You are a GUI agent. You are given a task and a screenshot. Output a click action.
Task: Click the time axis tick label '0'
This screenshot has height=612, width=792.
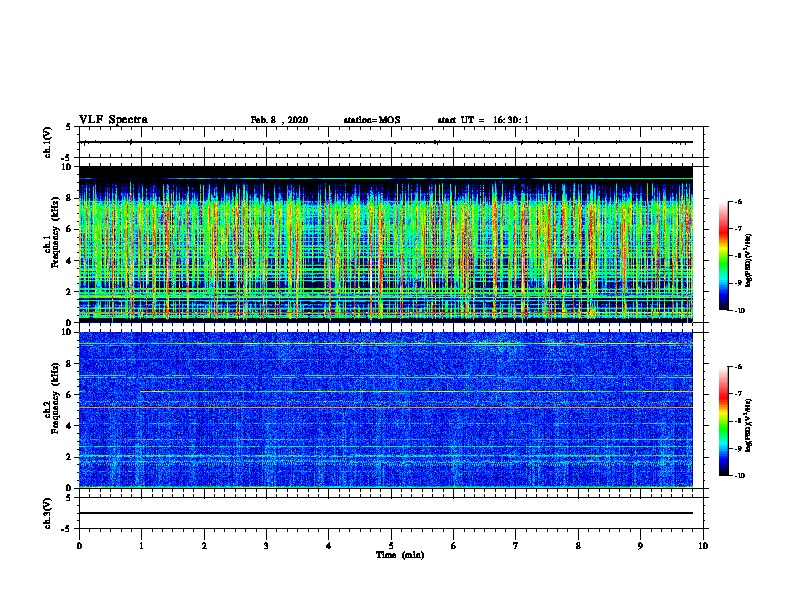(79, 546)
